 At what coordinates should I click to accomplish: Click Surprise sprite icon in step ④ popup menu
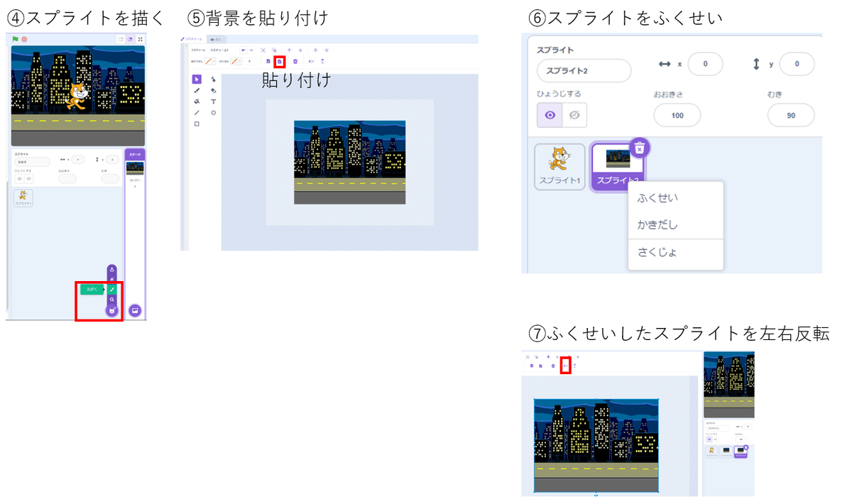[112, 280]
